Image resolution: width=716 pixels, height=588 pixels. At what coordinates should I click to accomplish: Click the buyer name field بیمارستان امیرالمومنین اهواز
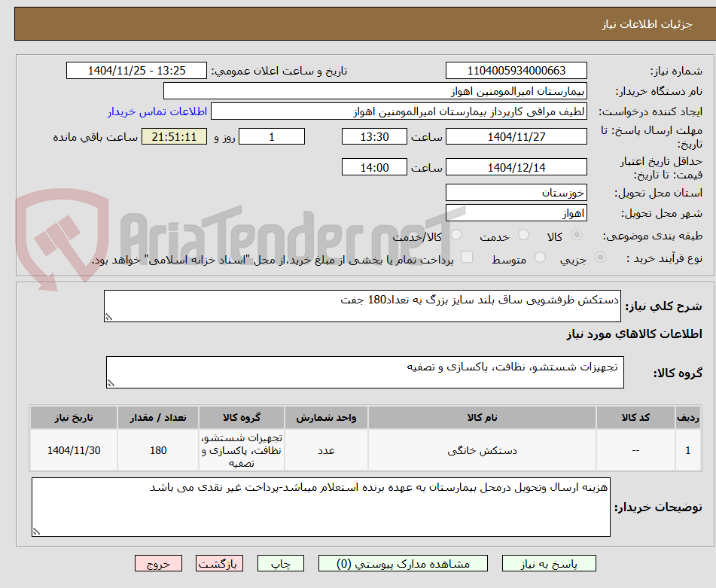pos(375,91)
